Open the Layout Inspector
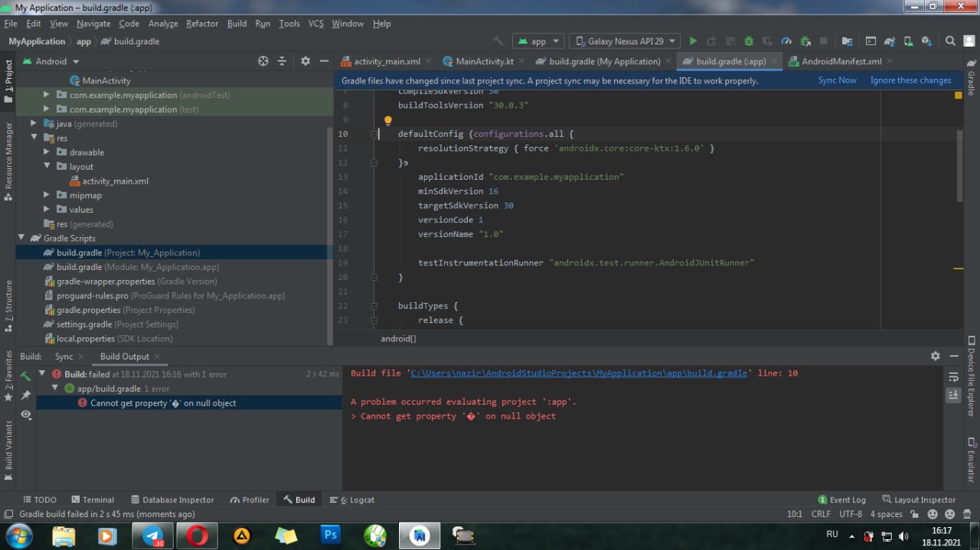The height and width of the screenshot is (550, 980). tap(919, 500)
